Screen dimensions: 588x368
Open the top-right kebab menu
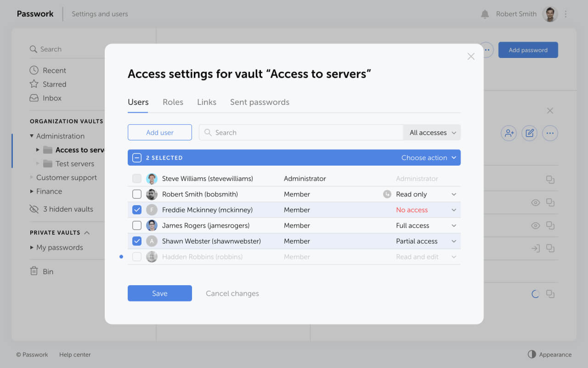coord(565,14)
